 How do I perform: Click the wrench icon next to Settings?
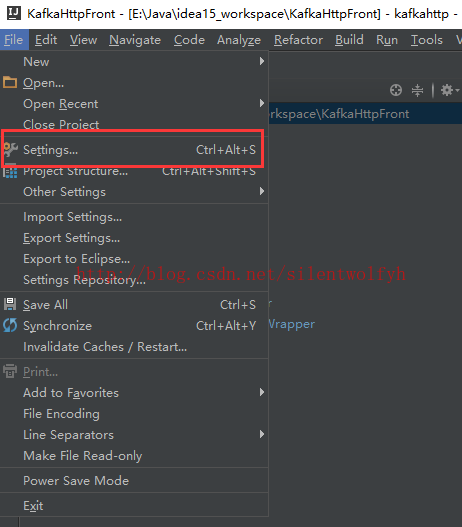tap(10, 149)
